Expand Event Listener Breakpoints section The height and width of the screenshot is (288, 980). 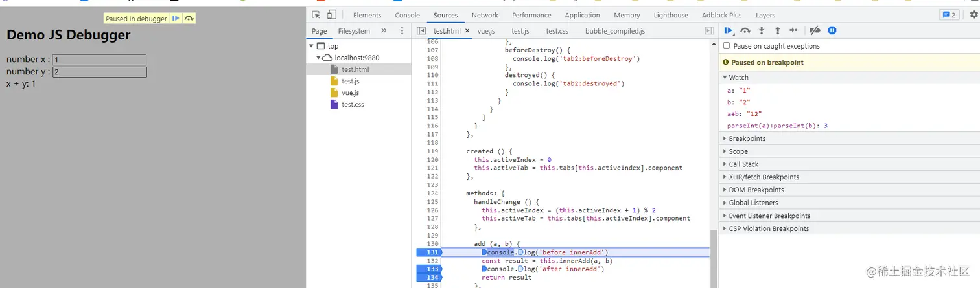pos(849,216)
